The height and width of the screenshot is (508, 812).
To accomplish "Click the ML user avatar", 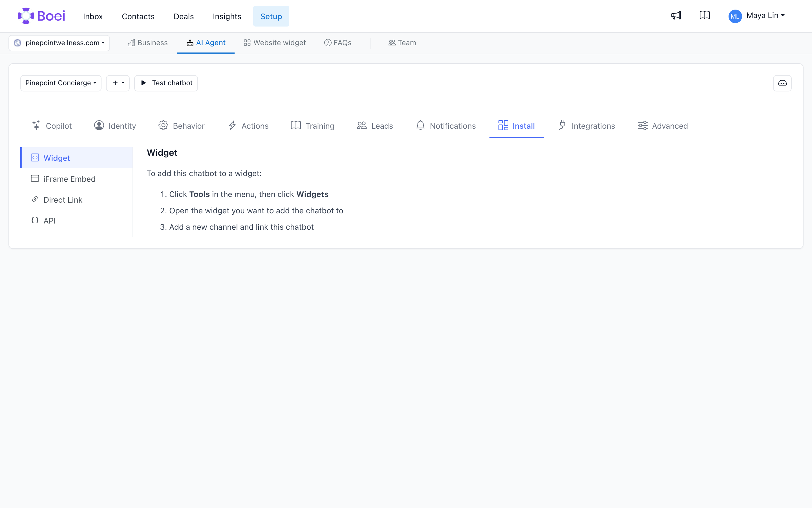I will tap(735, 16).
